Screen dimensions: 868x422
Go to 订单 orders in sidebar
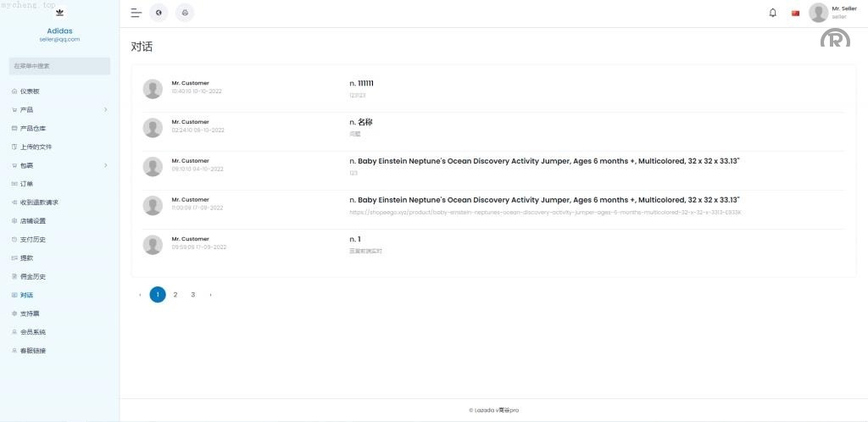(27, 184)
